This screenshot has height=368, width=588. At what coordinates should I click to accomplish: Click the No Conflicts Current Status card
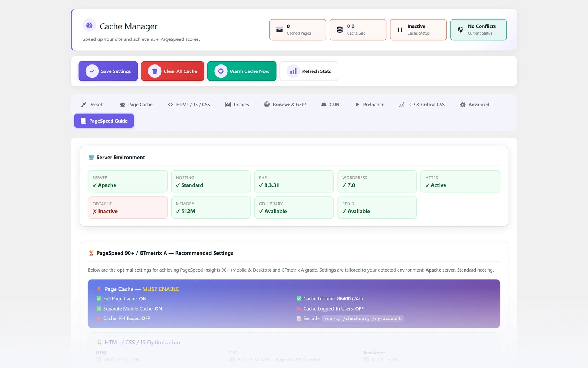point(478,30)
